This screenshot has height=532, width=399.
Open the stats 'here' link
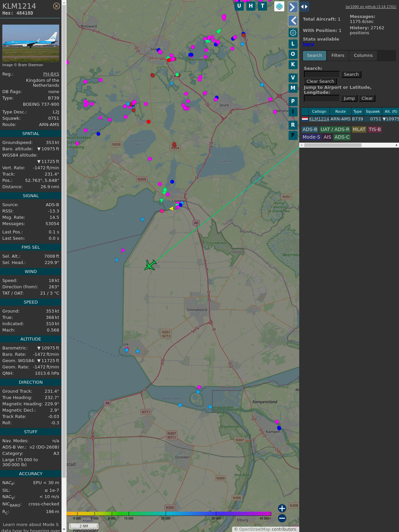pyautogui.click(x=308, y=44)
